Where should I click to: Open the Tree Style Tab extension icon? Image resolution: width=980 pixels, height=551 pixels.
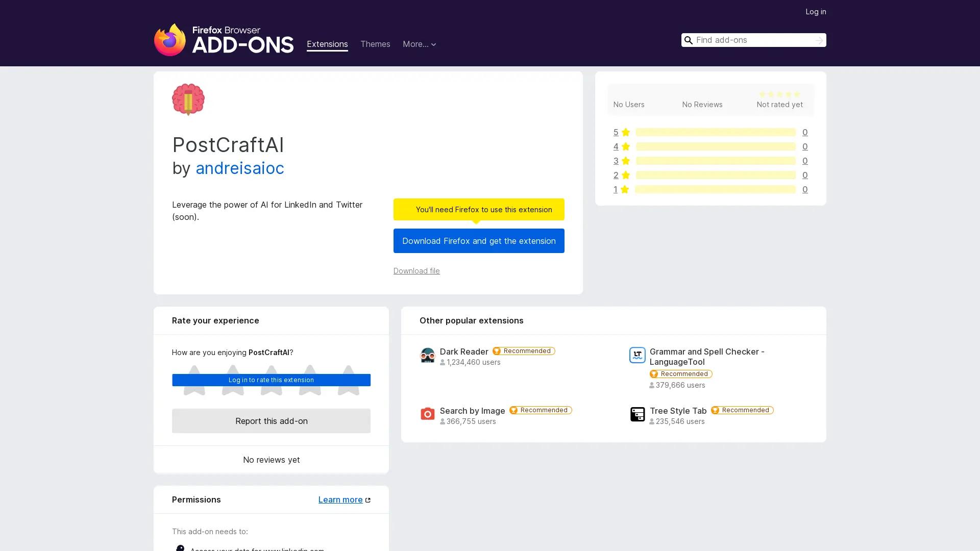637,414
